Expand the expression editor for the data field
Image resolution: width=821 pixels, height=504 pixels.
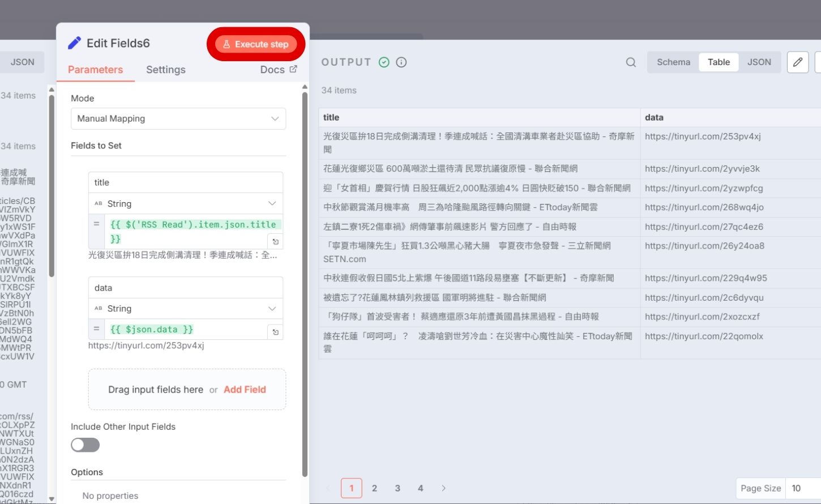275,331
